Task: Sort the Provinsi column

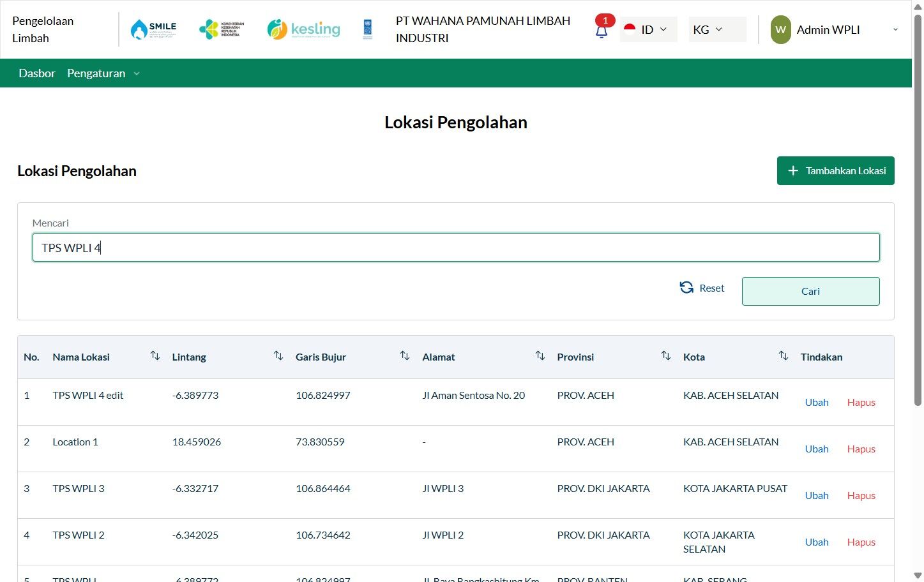Action: [x=665, y=356]
